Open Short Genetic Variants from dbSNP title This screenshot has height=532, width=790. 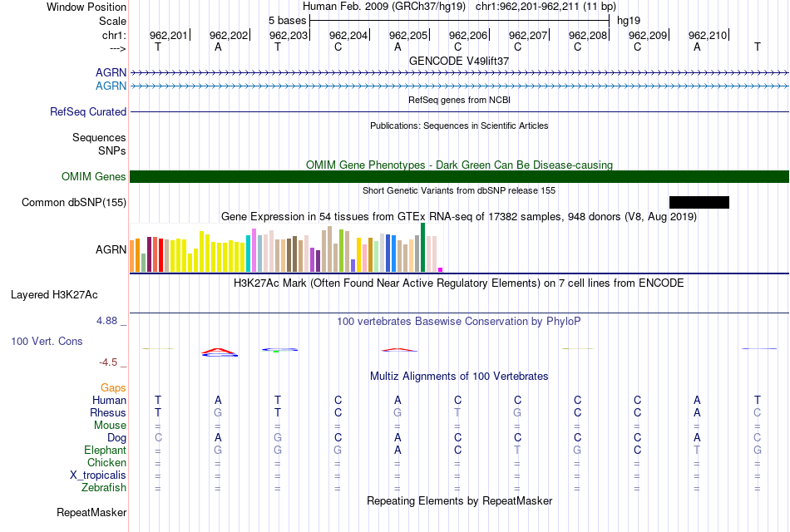pos(459,190)
